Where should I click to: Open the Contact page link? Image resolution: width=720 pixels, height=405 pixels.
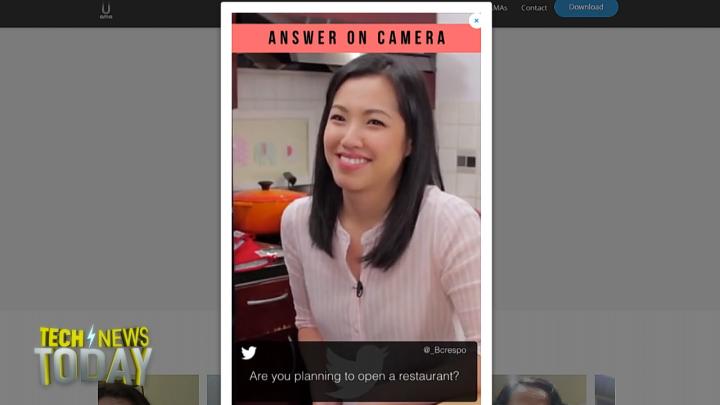point(534,8)
